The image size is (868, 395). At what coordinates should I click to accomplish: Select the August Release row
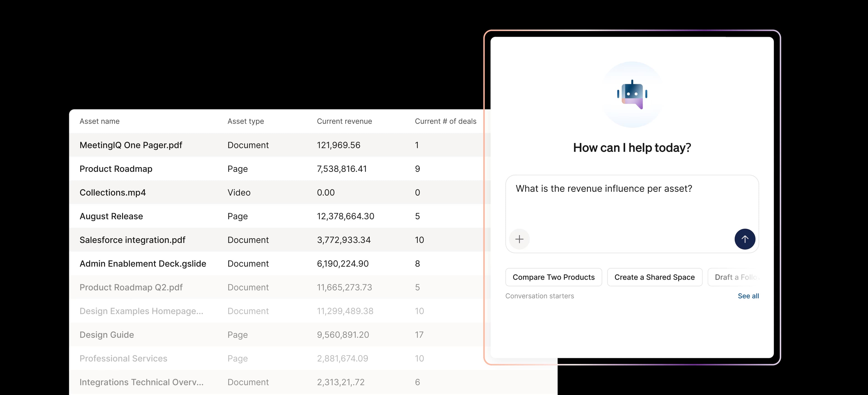pos(111,216)
